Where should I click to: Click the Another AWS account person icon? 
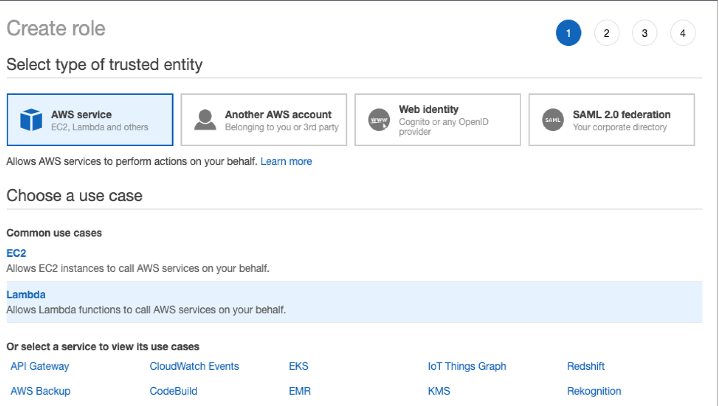click(x=205, y=120)
